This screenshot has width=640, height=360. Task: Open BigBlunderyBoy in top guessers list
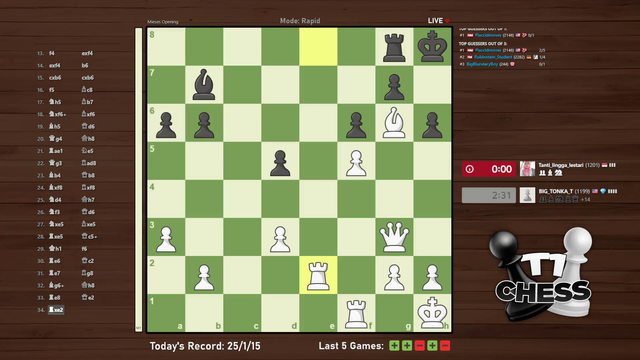click(482, 64)
